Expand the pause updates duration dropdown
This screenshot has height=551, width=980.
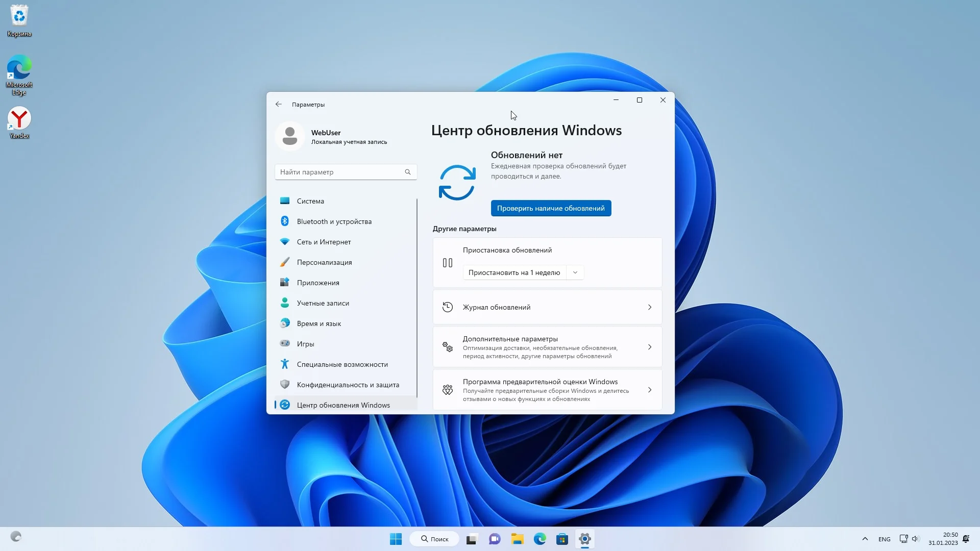(575, 272)
